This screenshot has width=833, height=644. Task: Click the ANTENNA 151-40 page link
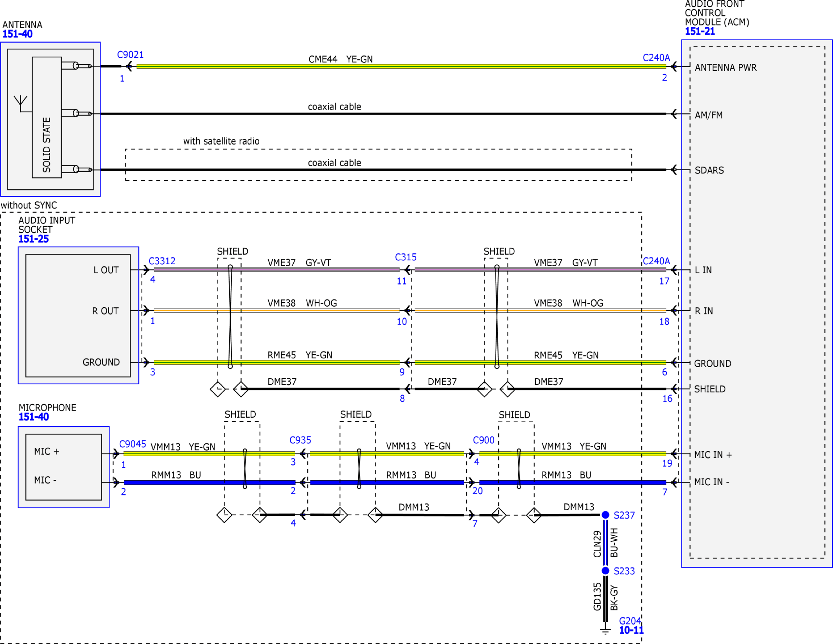tap(17, 34)
